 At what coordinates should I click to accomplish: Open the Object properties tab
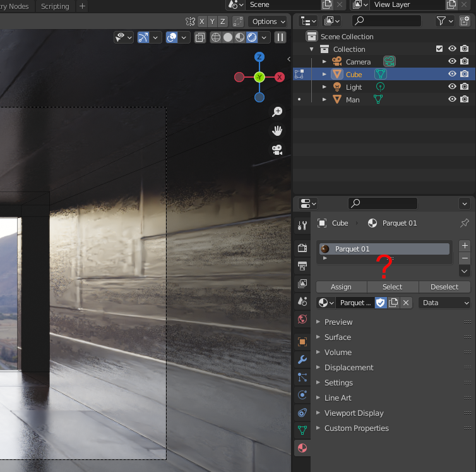click(x=302, y=342)
